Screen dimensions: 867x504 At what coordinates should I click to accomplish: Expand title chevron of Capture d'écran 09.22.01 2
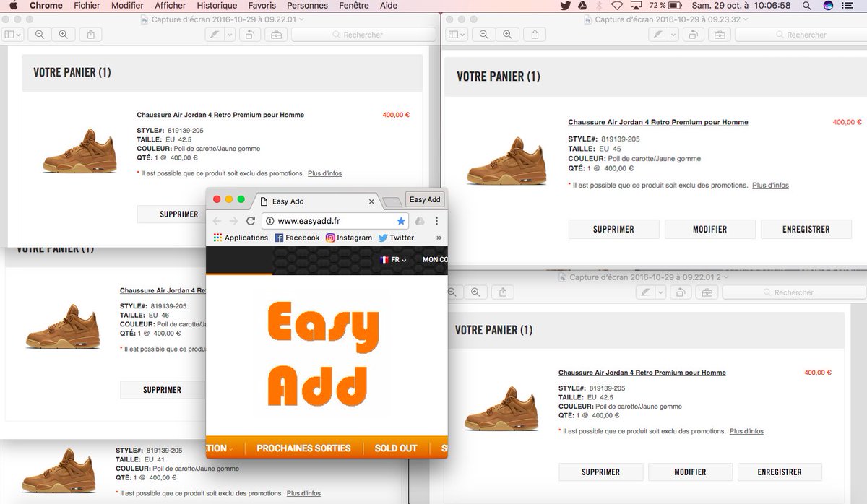click(x=725, y=277)
